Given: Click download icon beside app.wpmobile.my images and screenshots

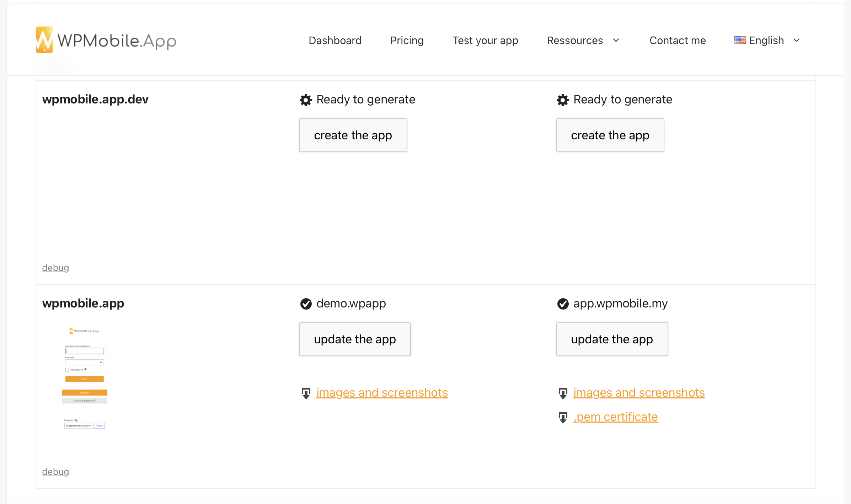Looking at the screenshot, I should tap(563, 393).
